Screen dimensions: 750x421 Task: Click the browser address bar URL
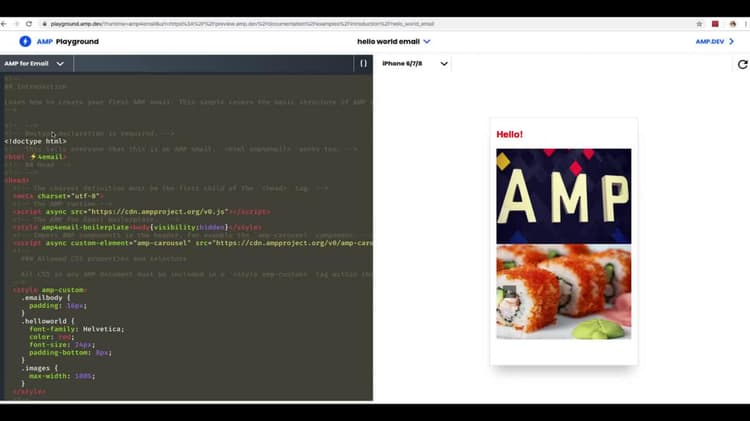(x=242, y=24)
